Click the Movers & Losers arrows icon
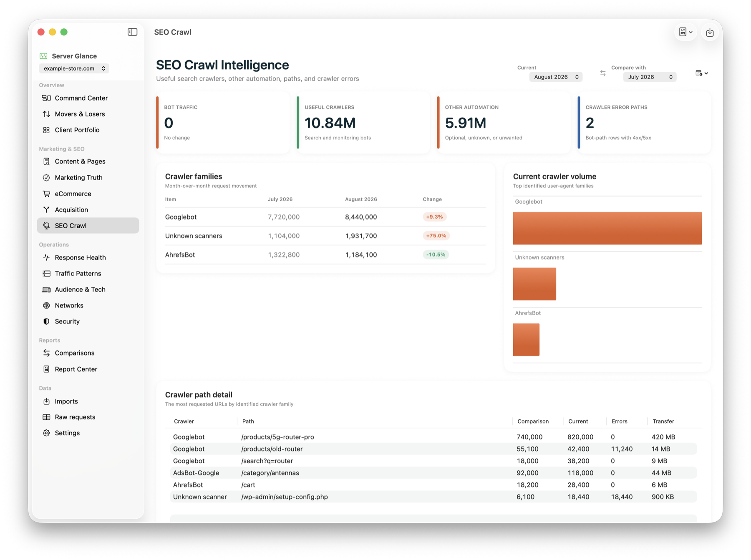 (46, 114)
